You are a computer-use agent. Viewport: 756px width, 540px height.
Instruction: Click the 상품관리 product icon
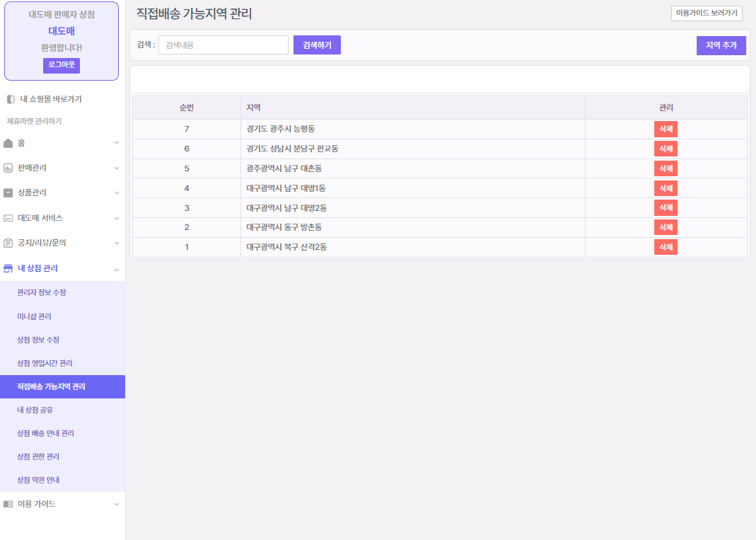8,193
